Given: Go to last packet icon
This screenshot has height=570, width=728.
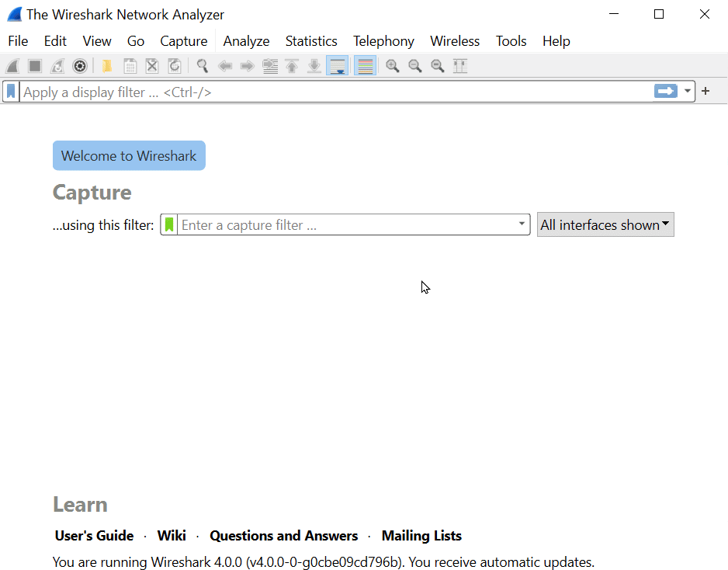Looking at the screenshot, I should (x=314, y=66).
